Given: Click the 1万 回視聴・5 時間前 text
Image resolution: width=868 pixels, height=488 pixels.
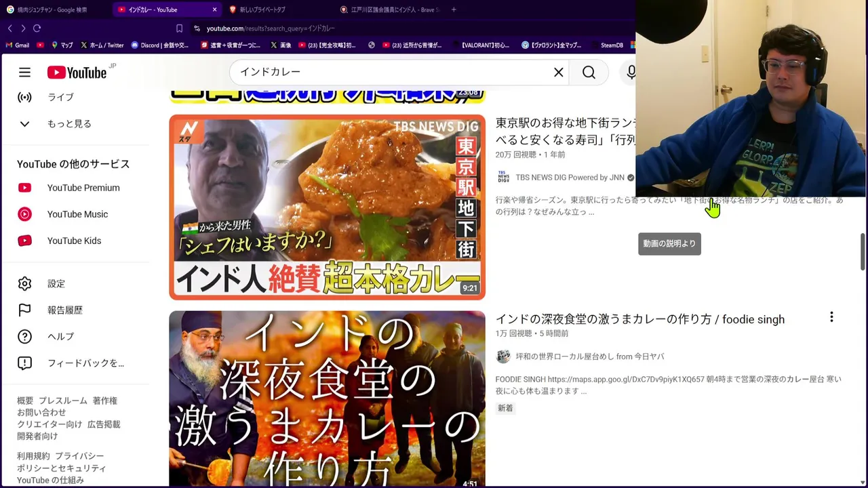Looking at the screenshot, I should (x=532, y=333).
